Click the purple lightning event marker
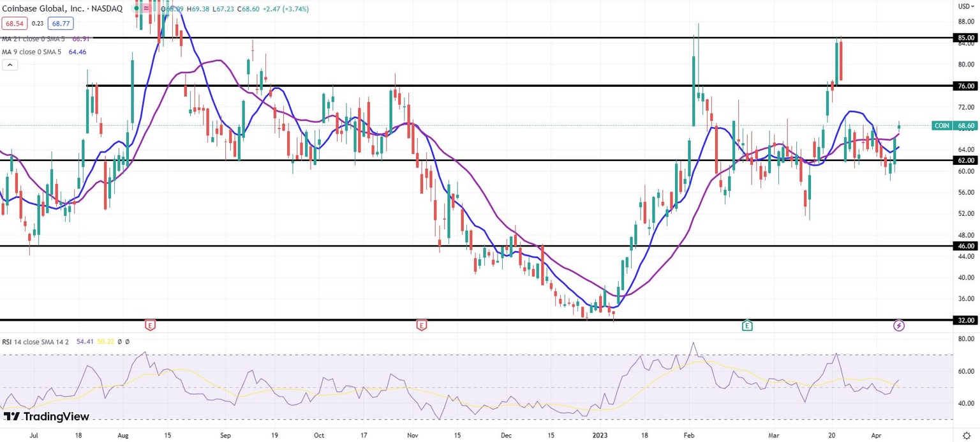The image size is (980, 442). pos(899,326)
